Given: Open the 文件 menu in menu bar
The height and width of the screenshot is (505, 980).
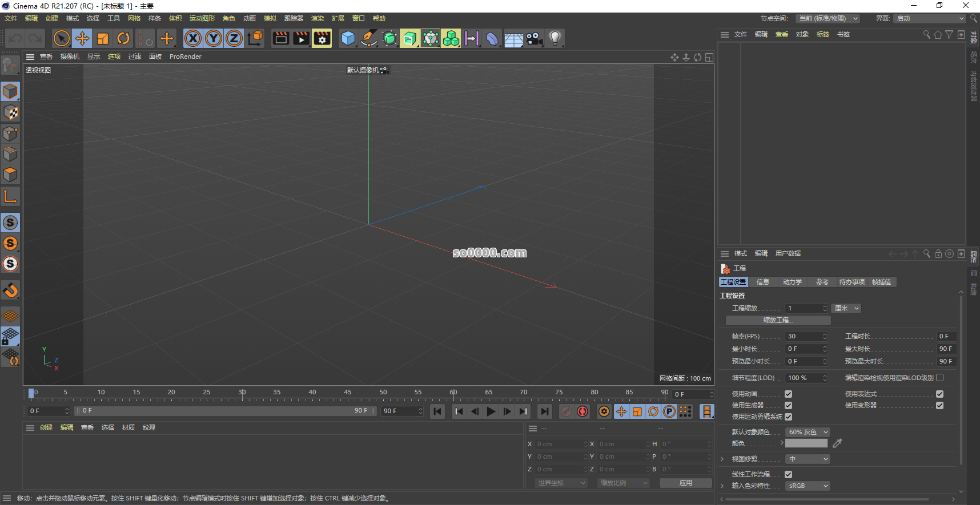Looking at the screenshot, I should click(x=11, y=18).
